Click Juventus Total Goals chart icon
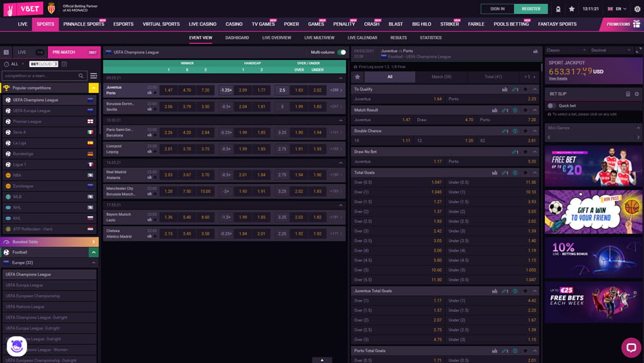Screen dimensions: 644x363 pos(495,291)
